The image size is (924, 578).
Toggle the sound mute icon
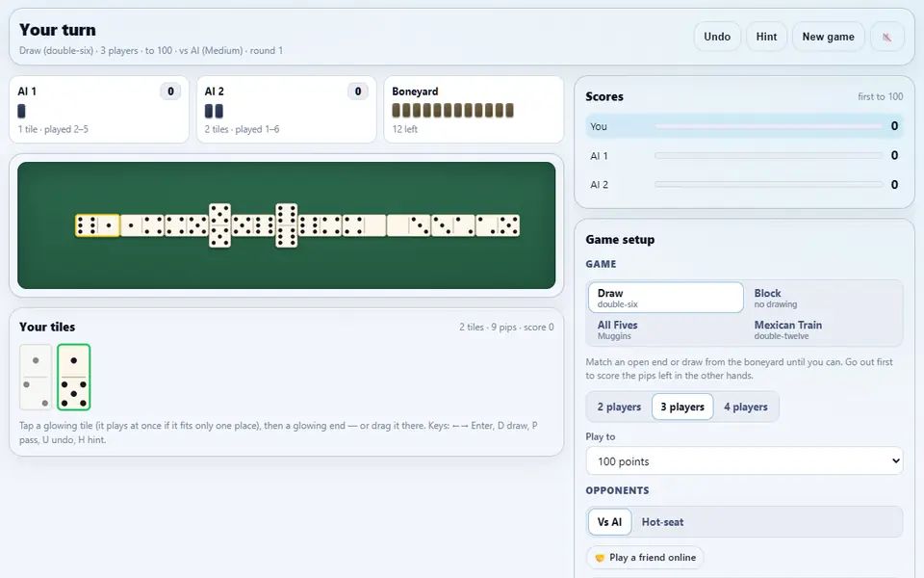(x=886, y=37)
